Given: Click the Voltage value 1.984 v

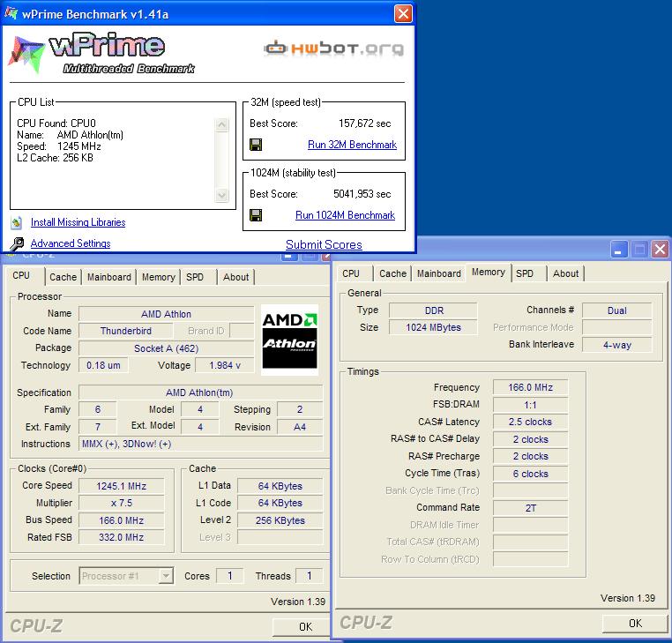Looking at the screenshot, I should click(225, 366).
